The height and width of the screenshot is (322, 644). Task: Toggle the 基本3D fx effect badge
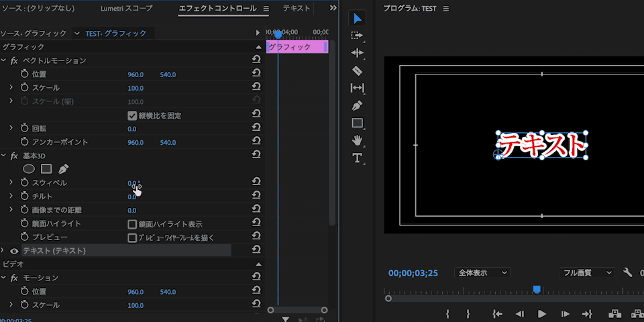click(x=14, y=156)
